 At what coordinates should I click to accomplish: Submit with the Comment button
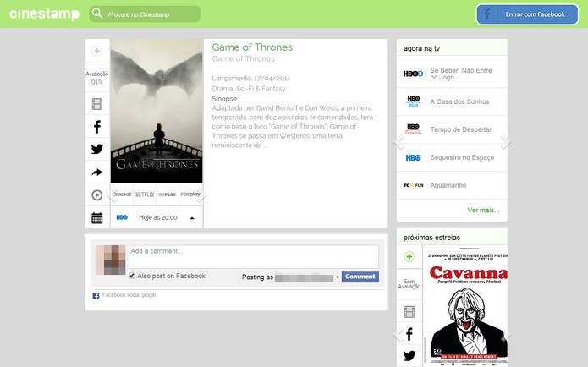pos(360,277)
